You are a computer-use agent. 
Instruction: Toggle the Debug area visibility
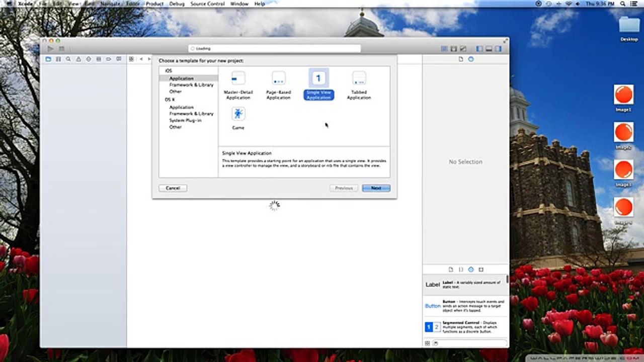(x=489, y=49)
